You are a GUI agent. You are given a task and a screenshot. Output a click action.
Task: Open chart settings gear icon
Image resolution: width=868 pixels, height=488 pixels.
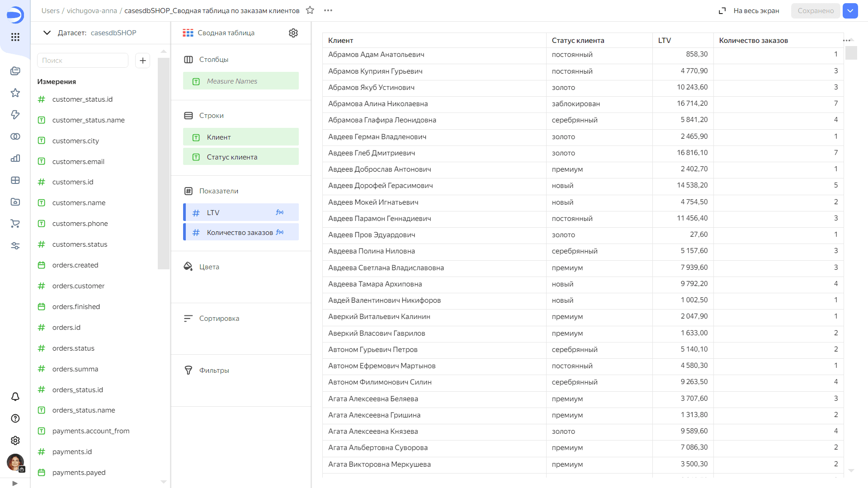coord(293,33)
